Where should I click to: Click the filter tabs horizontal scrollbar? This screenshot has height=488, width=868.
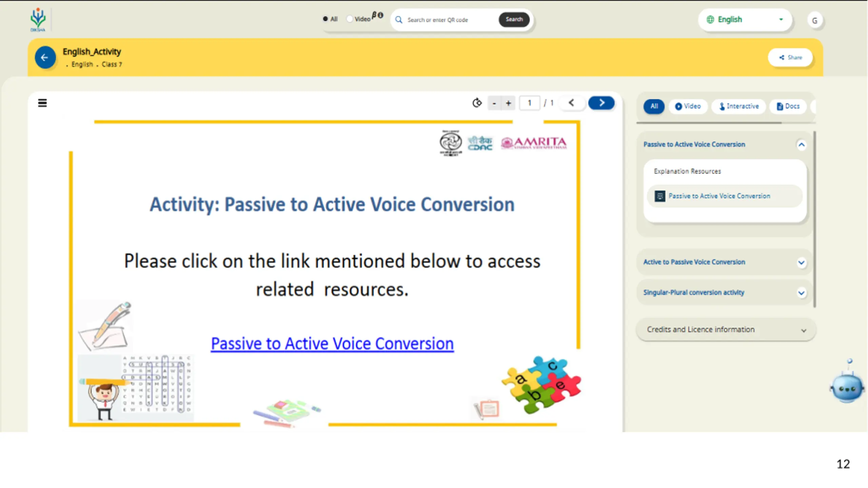tap(709, 123)
